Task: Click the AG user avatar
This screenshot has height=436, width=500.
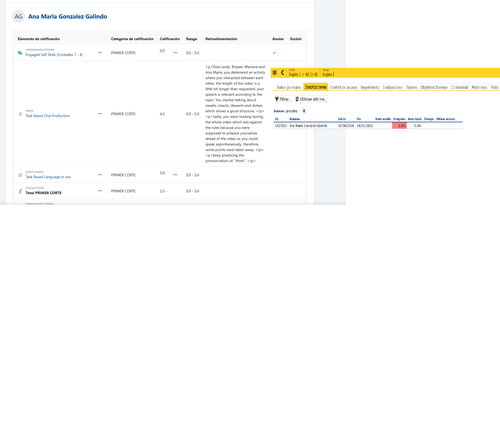Action: pyautogui.click(x=18, y=16)
